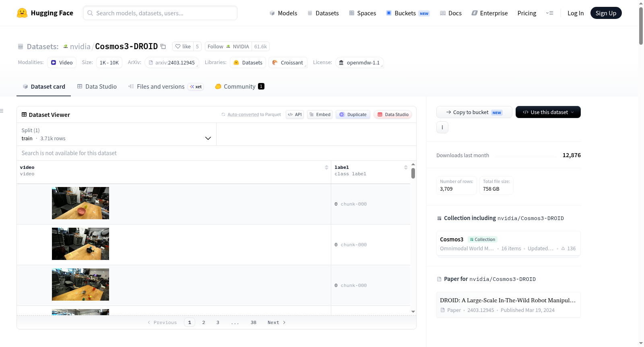Copy dataset name with the copy icon

pos(163,46)
